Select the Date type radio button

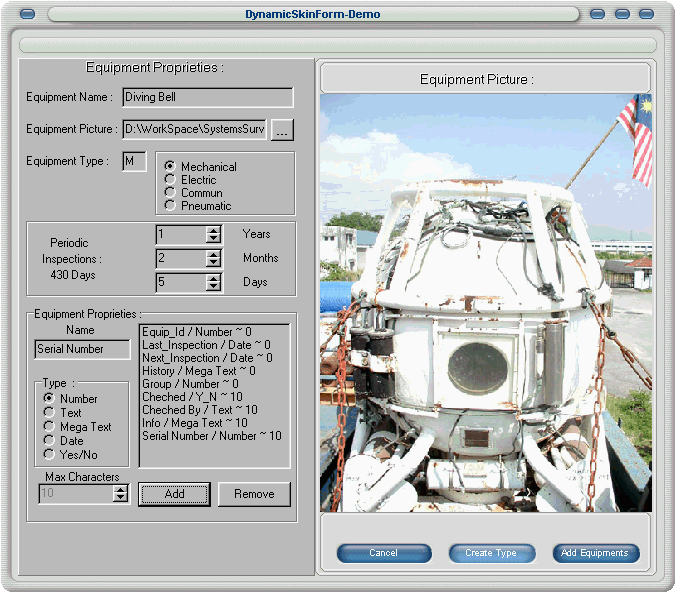(48, 441)
